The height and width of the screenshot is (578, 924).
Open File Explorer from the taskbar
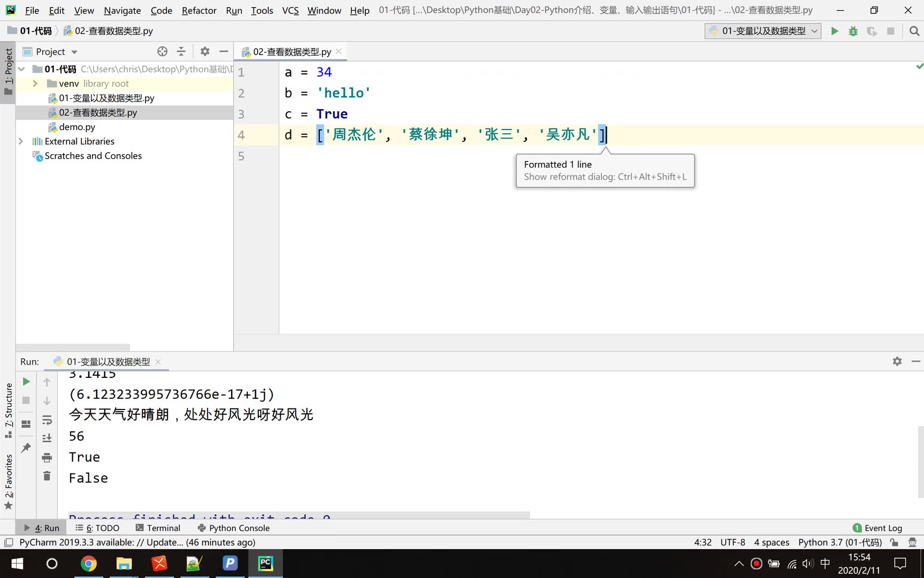pos(124,564)
